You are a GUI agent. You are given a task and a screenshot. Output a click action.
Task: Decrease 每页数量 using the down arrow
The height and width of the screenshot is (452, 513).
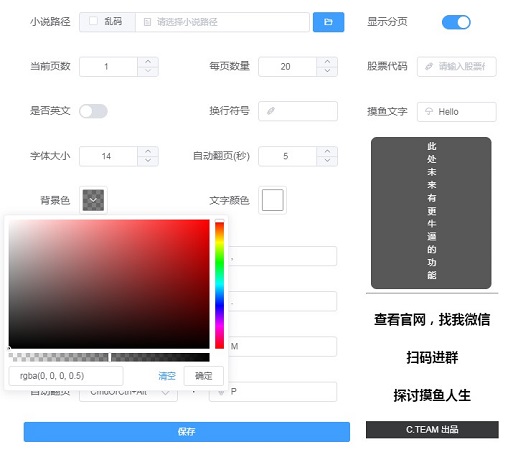(x=327, y=71)
